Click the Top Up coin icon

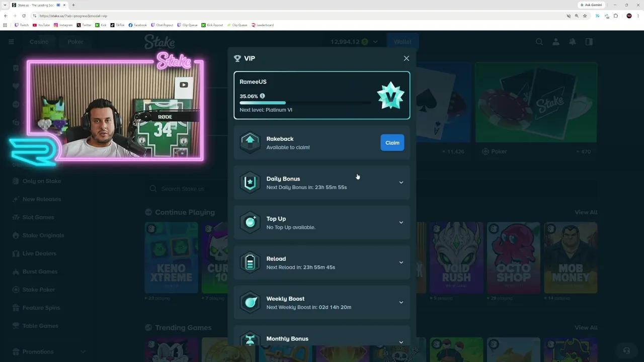[250, 223]
